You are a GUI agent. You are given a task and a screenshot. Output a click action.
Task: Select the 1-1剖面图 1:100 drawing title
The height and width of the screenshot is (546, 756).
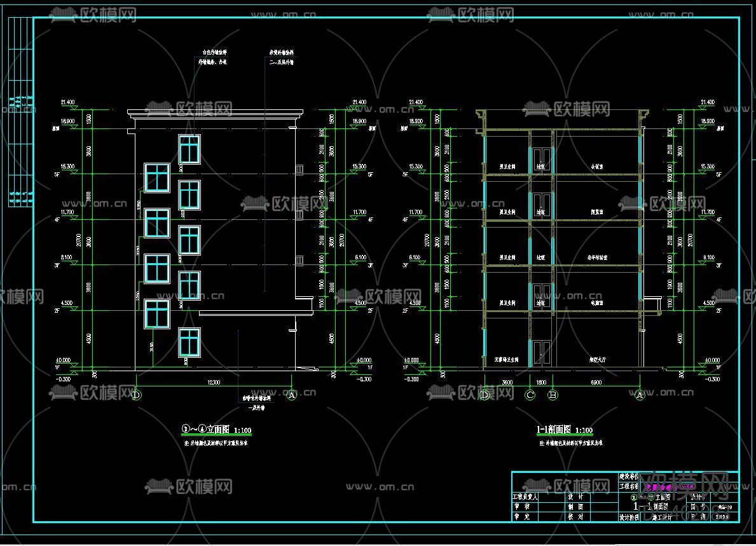(x=565, y=430)
